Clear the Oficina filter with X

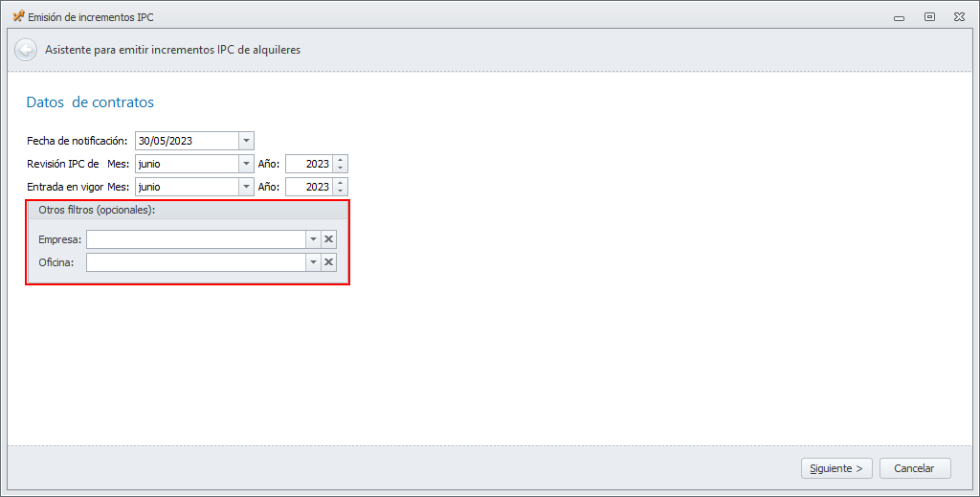tap(329, 262)
